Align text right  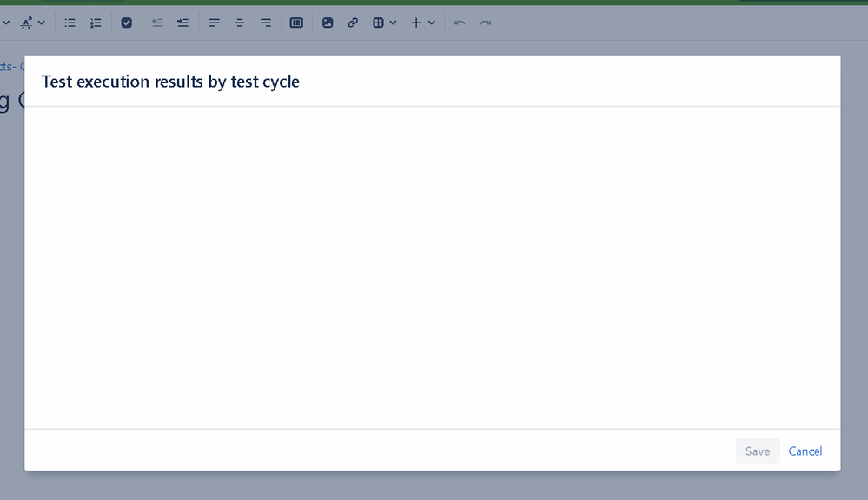click(266, 23)
